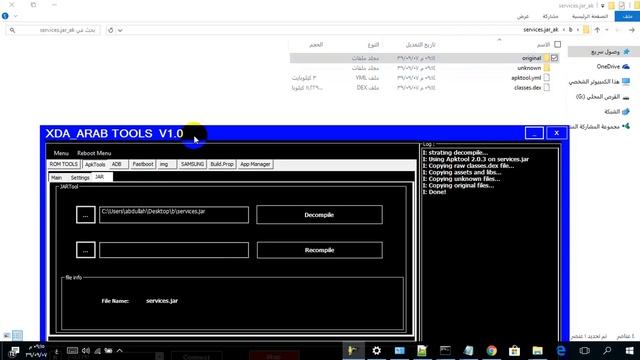Screen dimensions: 640x360
Task: Click the decompile path field with services.jar
Action: pyautogui.click(x=174, y=215)
